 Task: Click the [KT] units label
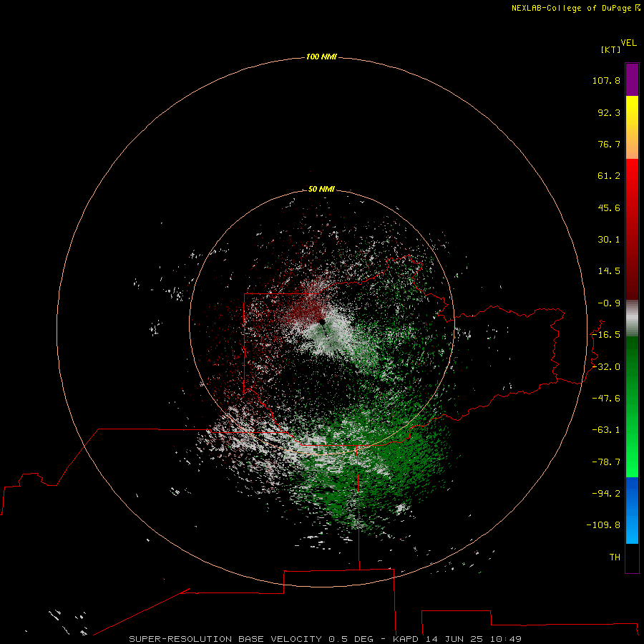click(611, 49)
